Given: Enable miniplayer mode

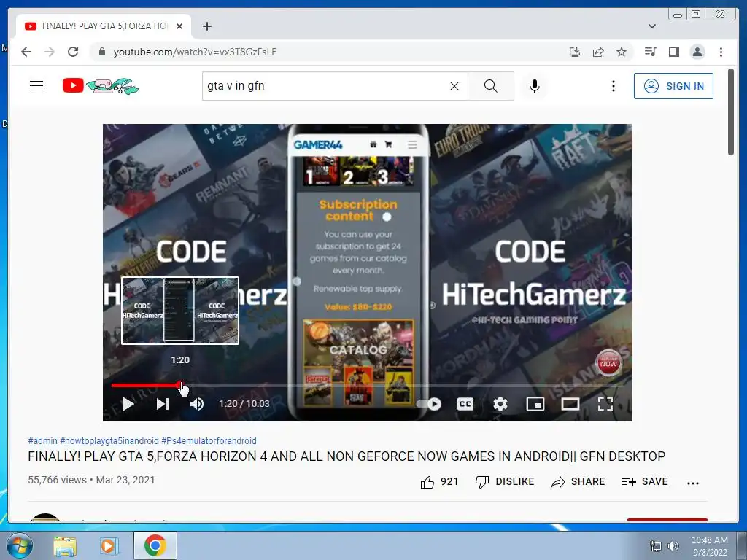Looking at the screenshot, I should coord(535,404).
